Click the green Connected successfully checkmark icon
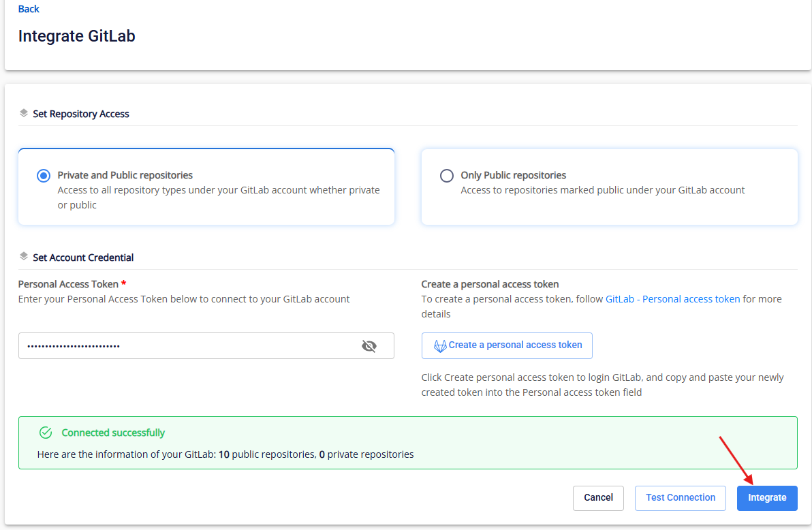812x530 pixels. click(x=46, y=433)
